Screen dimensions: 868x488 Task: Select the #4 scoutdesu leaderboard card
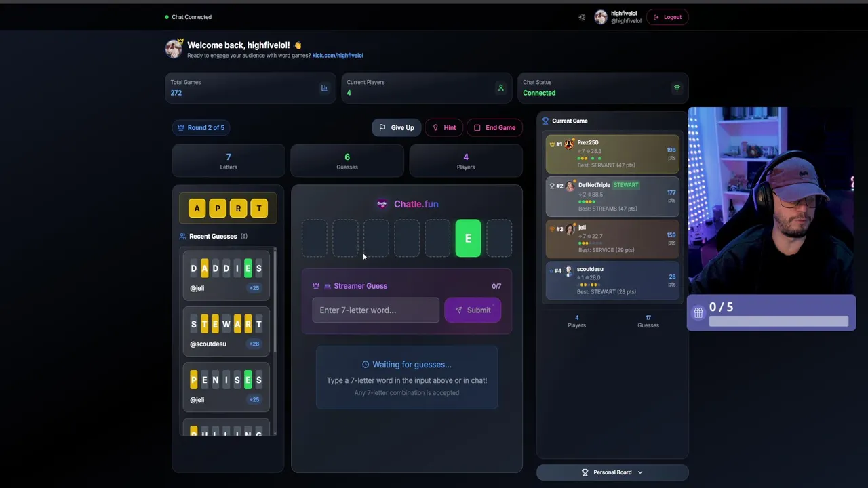[612, 281]
